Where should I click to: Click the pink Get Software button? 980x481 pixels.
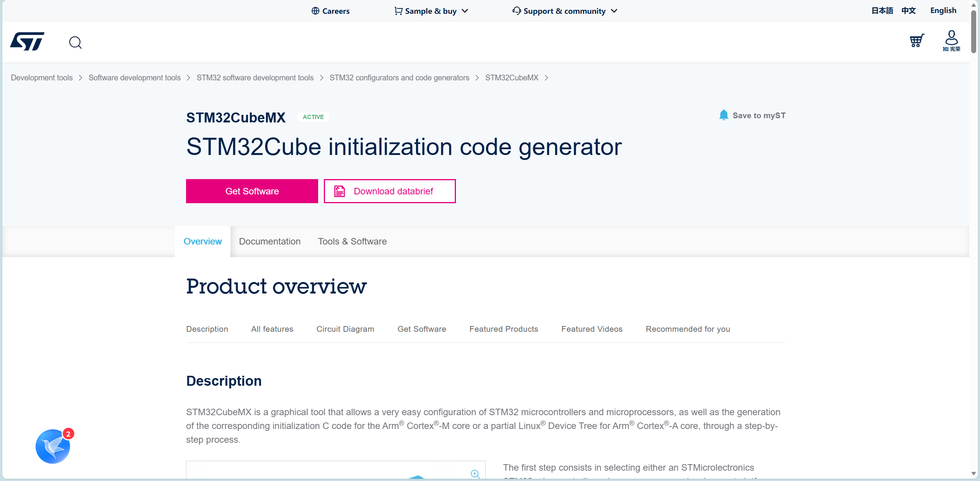pos(252,191)
